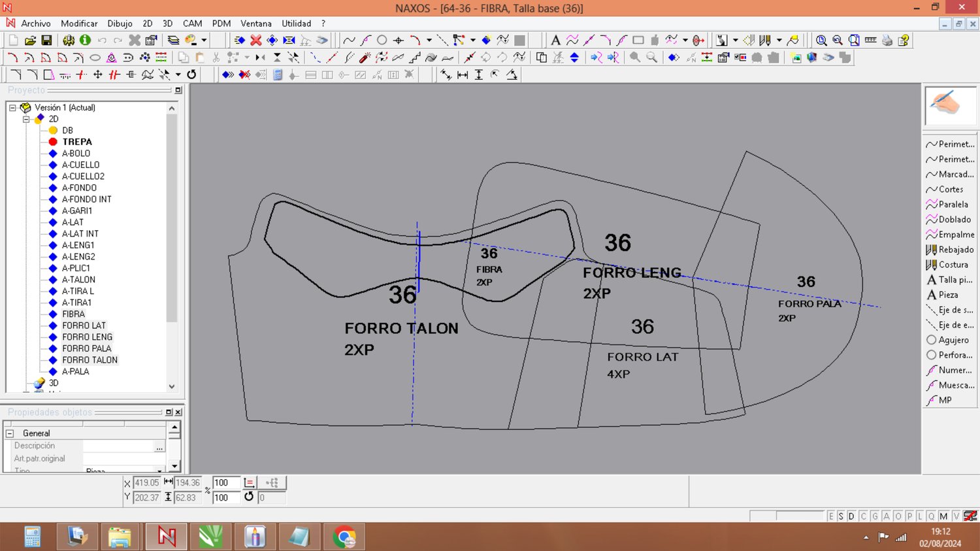Click the green information icon
The image size is (980, 551).
coord(85,41)
